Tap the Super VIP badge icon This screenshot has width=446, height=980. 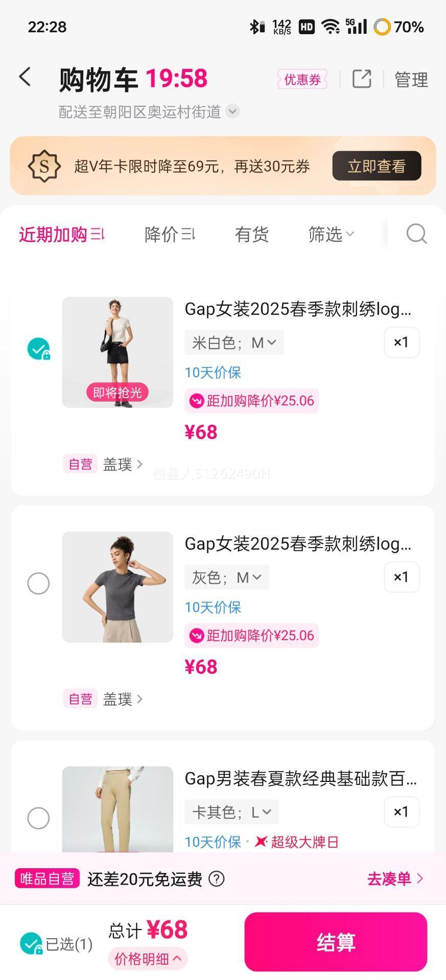click(44, 166)
